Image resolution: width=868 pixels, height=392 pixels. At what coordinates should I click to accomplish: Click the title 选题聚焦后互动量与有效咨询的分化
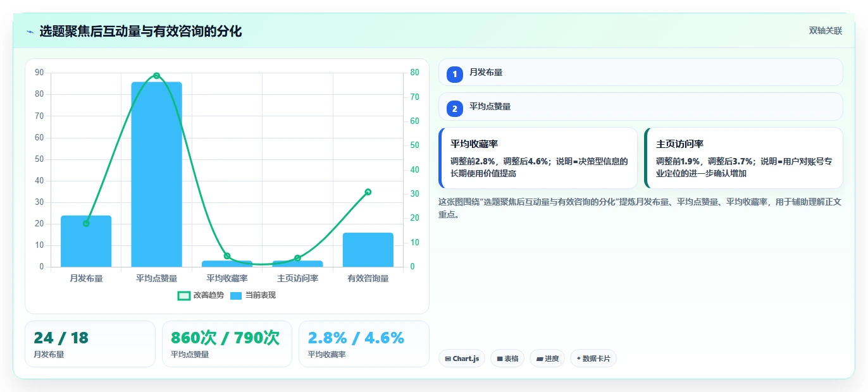[x=140, y=31]
